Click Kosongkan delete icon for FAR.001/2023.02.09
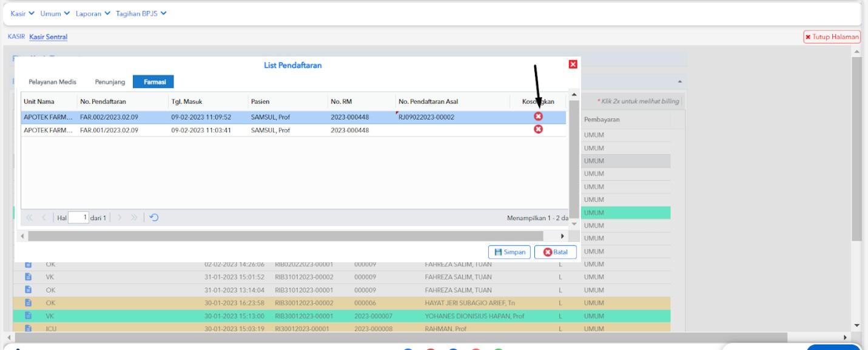The width and height of the screenshot is (868, 350). pyautogui.click(x=537, y=129)
